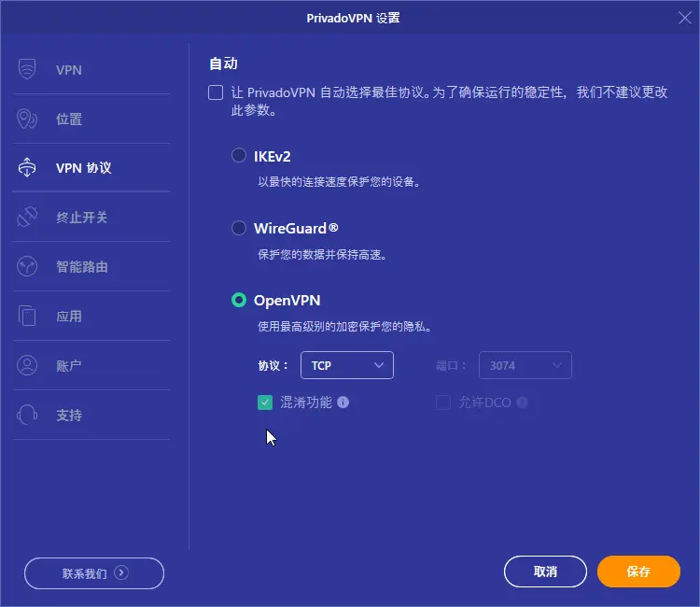The width and height of the screenshot is (700, 607).
Task: Click the kill switch plug icon
Action: pos(27,217)
